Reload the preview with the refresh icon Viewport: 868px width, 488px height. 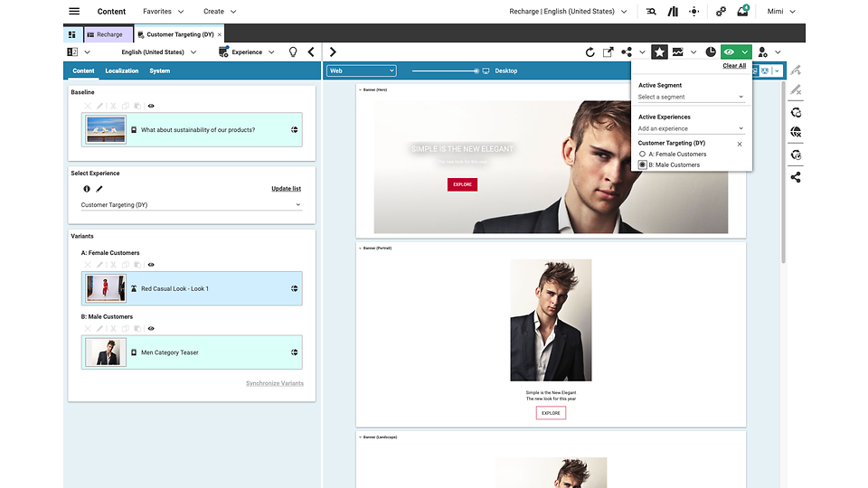tap(590, 52)
